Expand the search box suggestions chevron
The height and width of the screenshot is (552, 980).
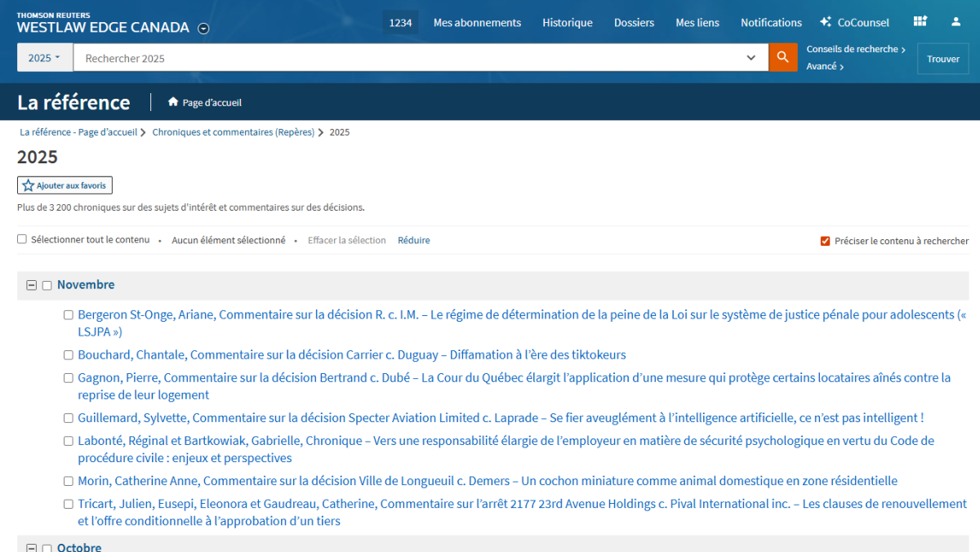click(751, 58)
